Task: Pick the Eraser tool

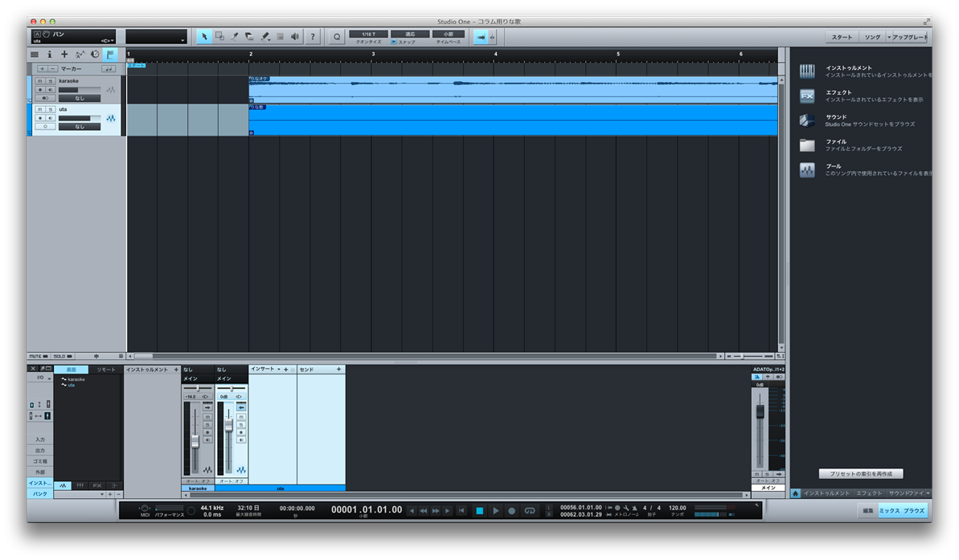Action: (x=249, y=37)
